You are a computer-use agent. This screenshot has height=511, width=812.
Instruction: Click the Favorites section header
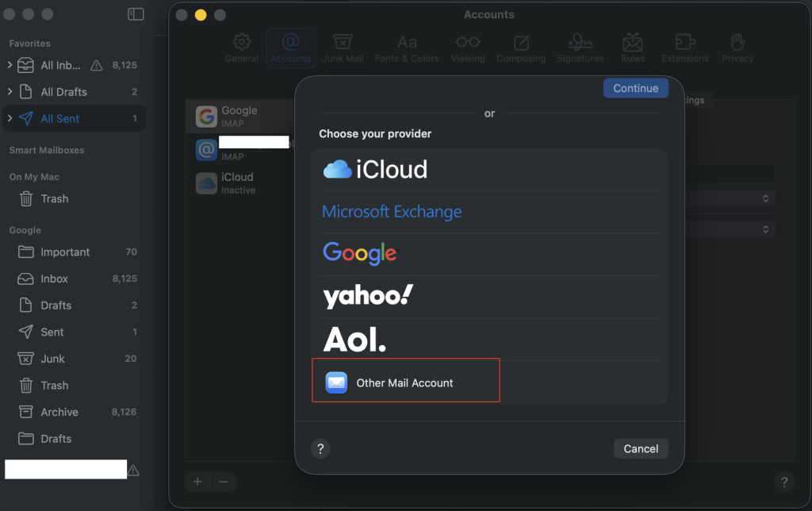coord(29,44)
